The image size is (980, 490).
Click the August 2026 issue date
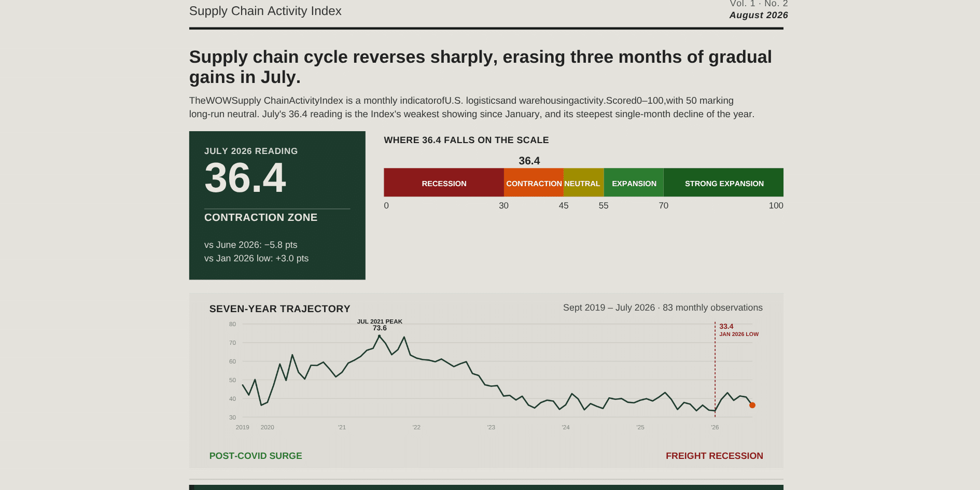tap(759, 15)
